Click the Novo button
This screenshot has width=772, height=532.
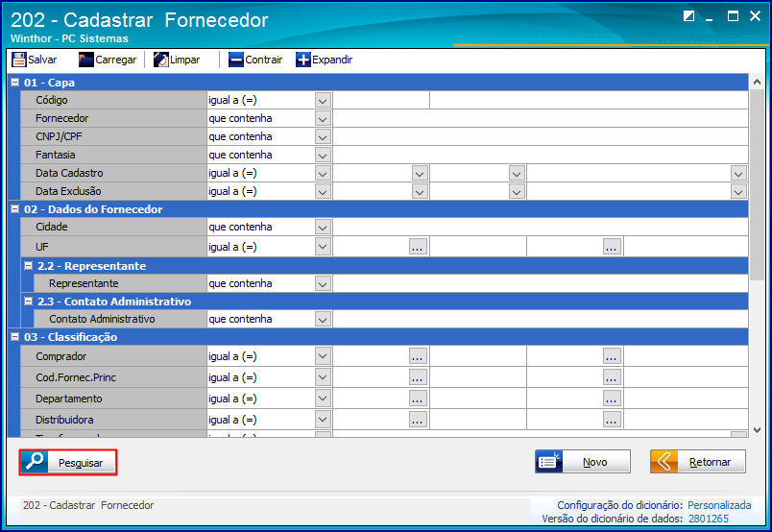pos(583,462)
